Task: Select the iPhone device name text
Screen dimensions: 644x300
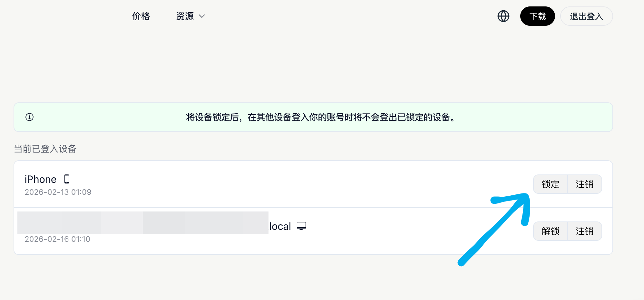Action: [x=41, y=179]
